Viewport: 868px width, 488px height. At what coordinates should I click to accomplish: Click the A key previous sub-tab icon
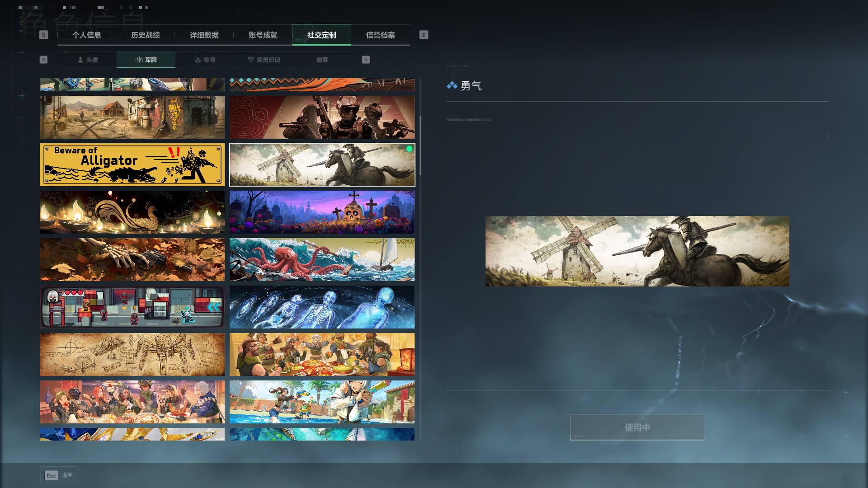pyautogui.click(x=43, y=60)
